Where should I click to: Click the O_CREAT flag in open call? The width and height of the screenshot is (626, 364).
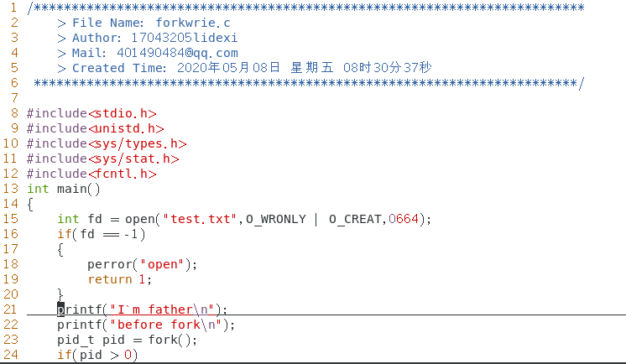tap(355, 219)
